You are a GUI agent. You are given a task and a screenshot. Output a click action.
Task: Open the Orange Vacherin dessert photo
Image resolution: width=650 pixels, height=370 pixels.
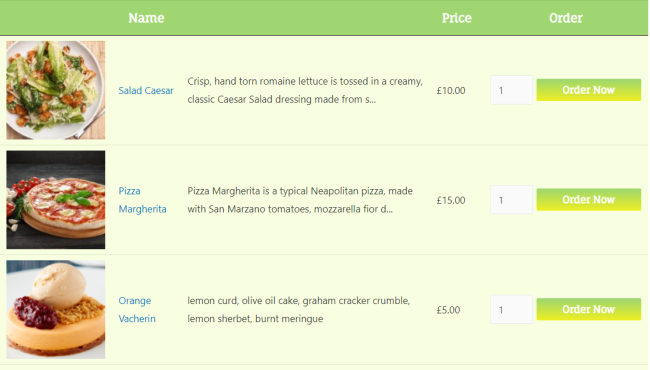tap(56, 310)
